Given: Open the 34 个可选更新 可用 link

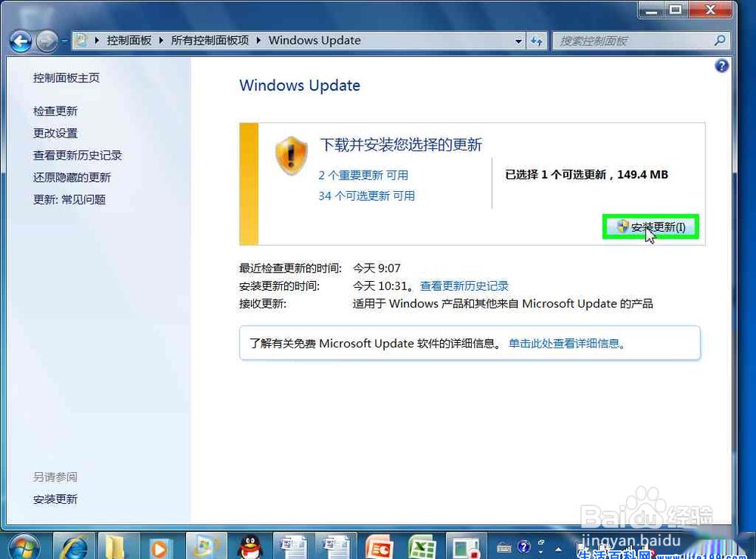Looking at the screenshot, I should (x=367, y=196).
